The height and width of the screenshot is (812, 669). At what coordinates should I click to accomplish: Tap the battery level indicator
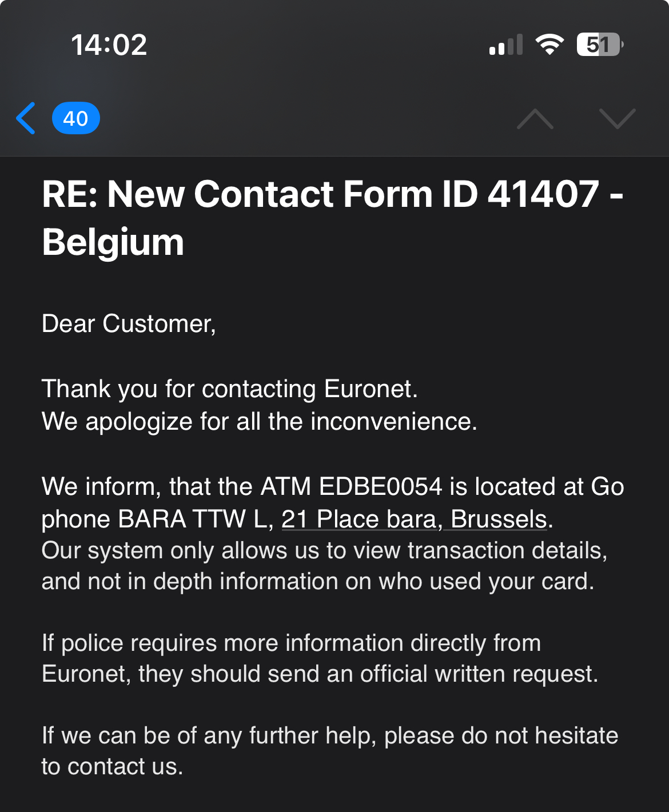tap(599, 45)
